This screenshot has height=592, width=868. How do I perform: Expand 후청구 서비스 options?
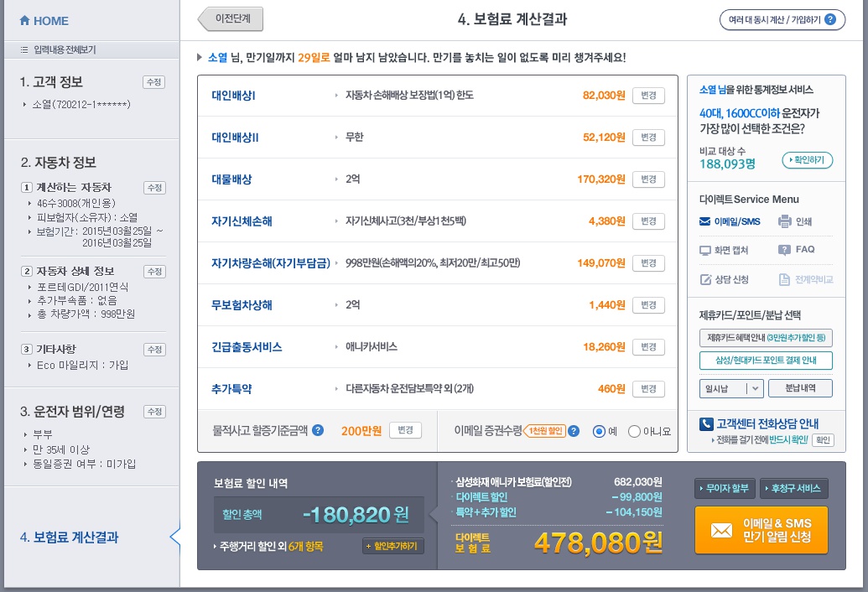793,489
